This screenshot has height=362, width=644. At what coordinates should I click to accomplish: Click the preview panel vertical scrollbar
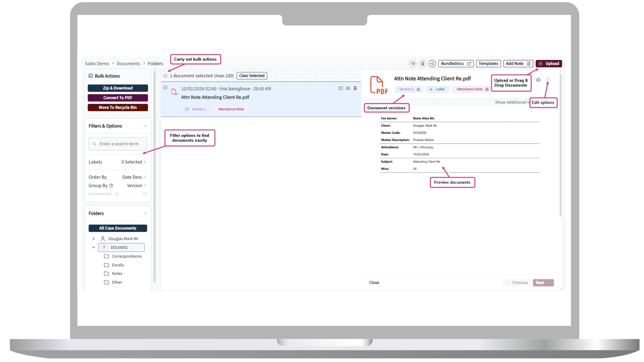[560, 145]
